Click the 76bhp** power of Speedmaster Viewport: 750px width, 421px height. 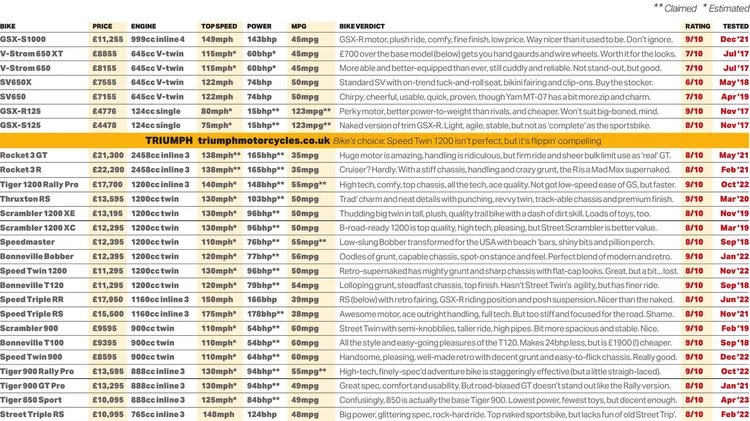[x=264, y=242]
